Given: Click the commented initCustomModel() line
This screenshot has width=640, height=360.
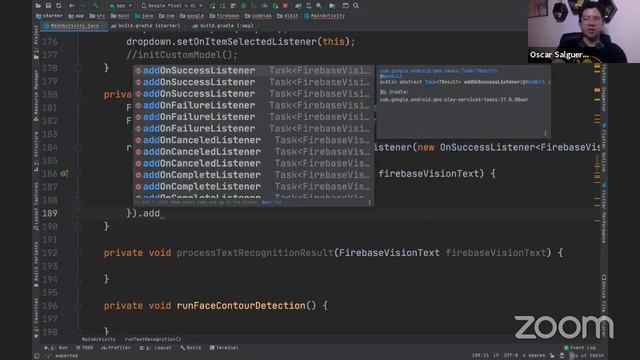Looking at the screenshot, I should [x=182, y=55].
